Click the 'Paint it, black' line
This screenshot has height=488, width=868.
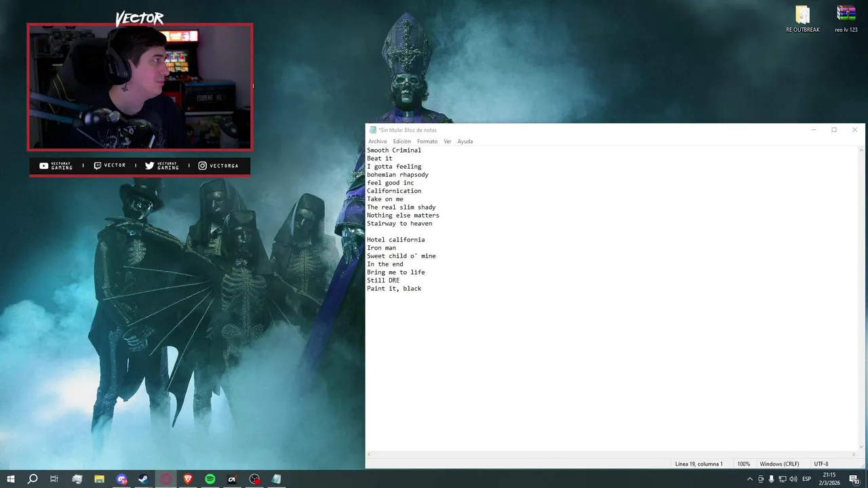pos(394,289)
